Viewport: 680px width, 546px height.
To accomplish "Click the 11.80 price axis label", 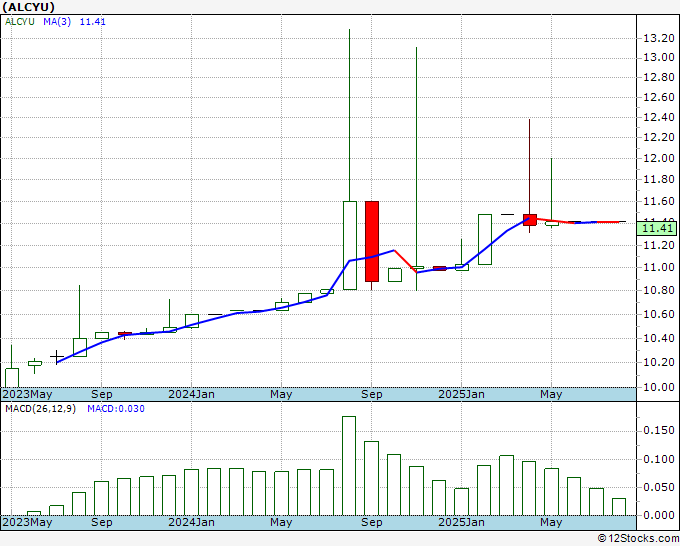I will tap(658, 179).
